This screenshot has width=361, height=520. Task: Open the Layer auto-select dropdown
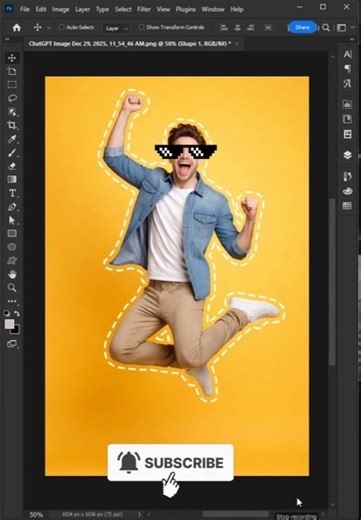coord(116,28)
